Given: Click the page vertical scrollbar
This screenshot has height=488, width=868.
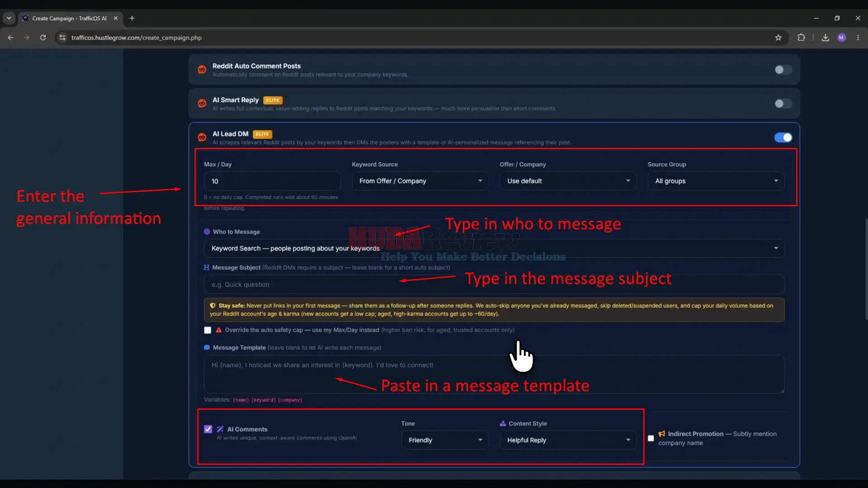Looking at the screenshot, I should pos(866,269).
